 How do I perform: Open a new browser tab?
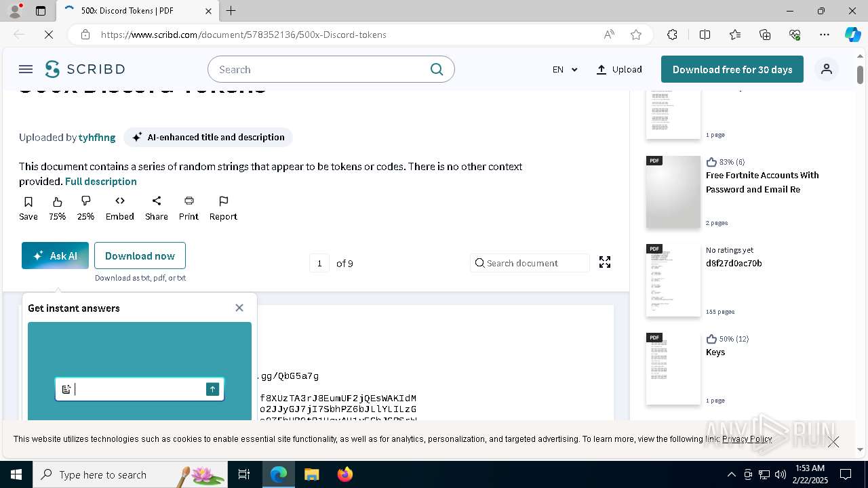point(231,11)
